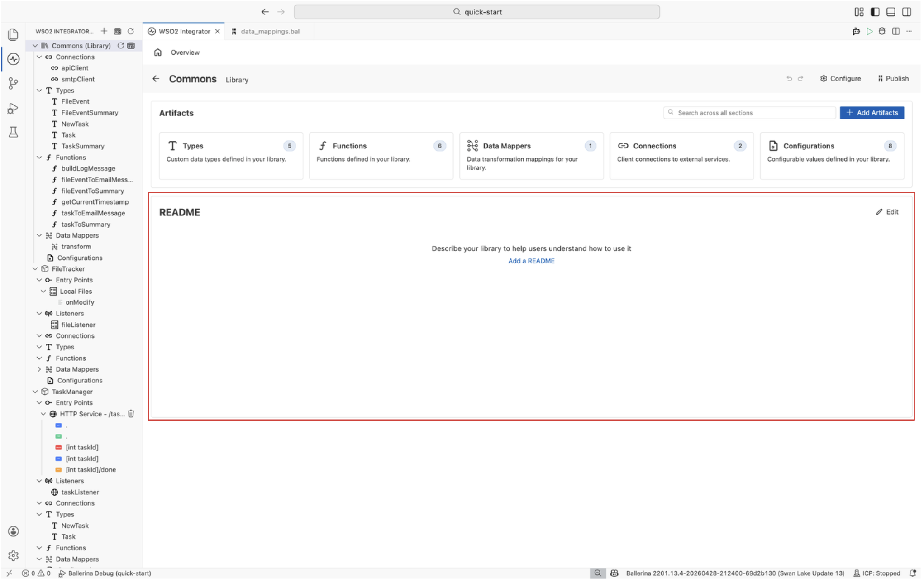Image resolution: width=924 pixels, height=583 pixels.
Task: Open the Connections artifact card
Action: tap(681, 156)
